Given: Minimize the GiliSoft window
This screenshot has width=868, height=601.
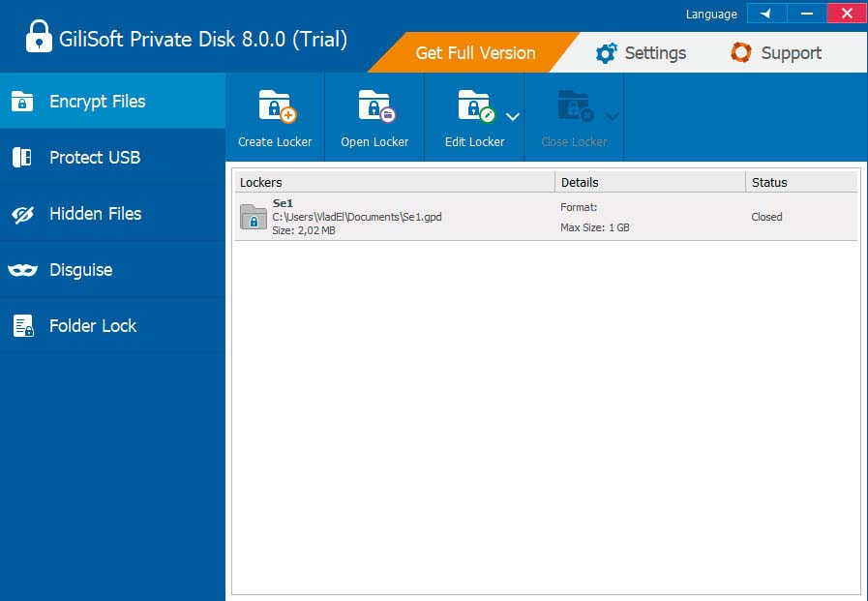Looking at the screenshot, I should [807, 14].
